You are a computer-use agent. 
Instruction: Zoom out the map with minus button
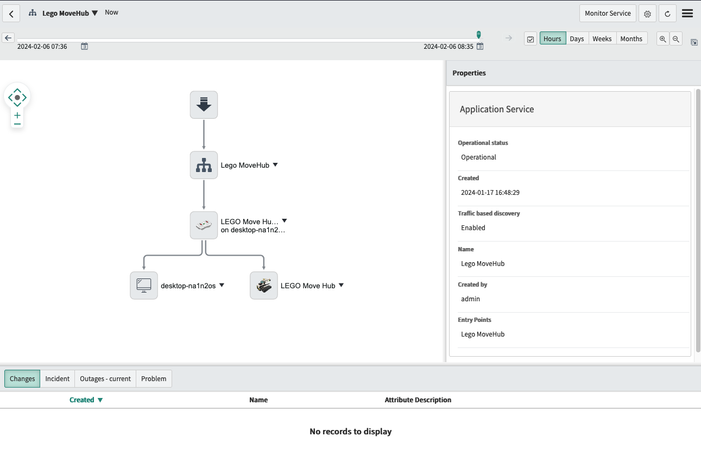tap(17, 124)
